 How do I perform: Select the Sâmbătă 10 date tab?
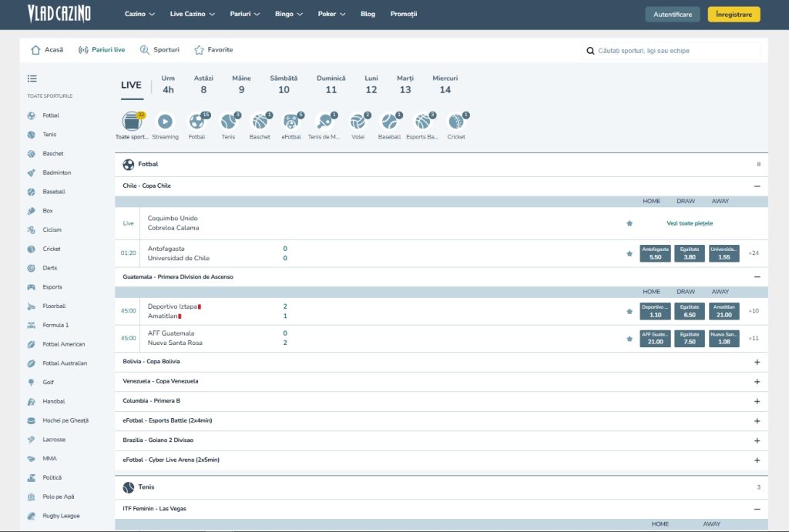284,85
